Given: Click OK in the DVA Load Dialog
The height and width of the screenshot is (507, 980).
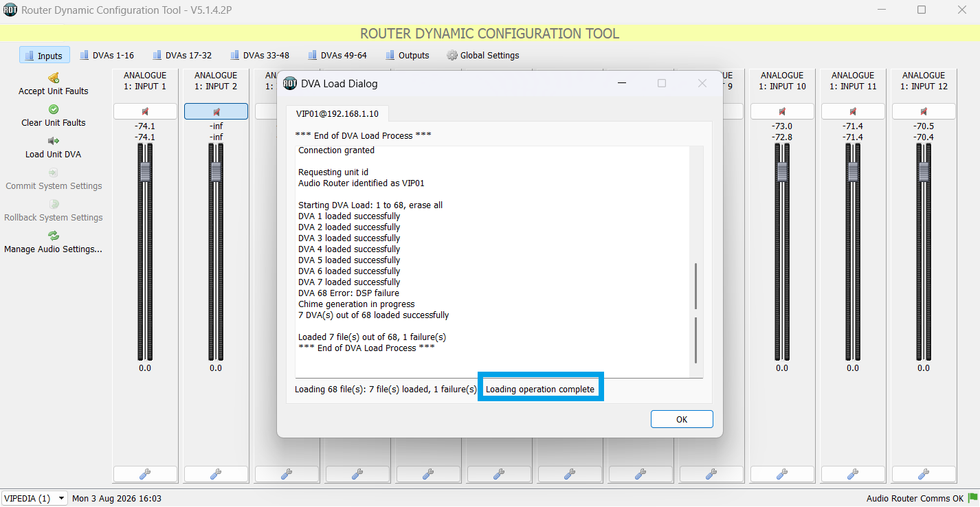Looking at the screenshot, I should tap(682, 419).
